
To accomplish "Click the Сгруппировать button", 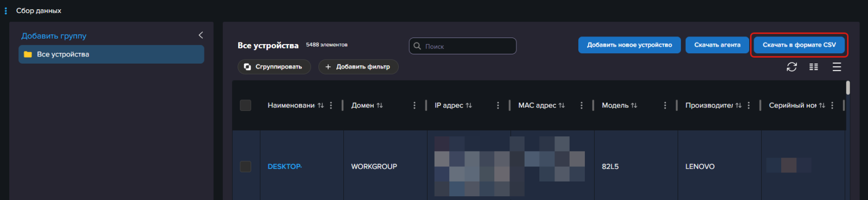I will click(274, 67).
